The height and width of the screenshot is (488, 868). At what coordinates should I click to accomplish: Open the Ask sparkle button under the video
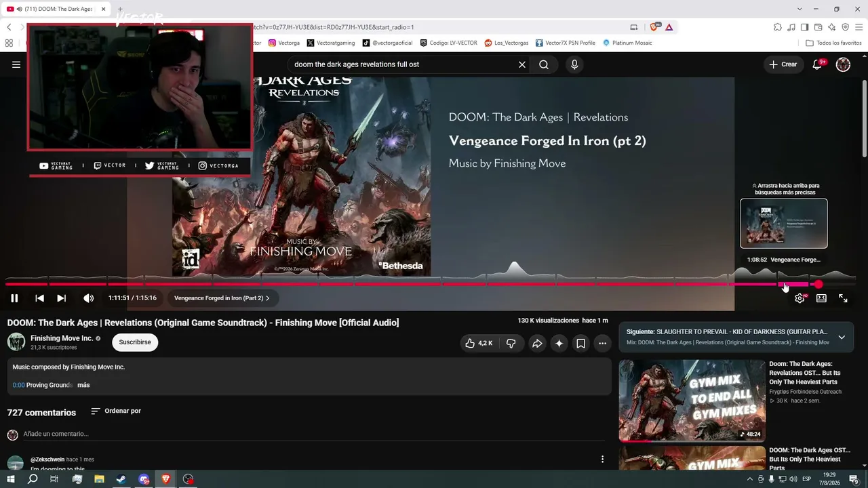[559, 344]
